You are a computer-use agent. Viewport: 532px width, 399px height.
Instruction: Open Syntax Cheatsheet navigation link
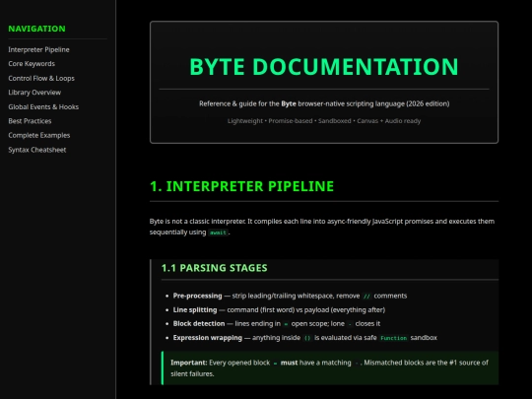click(x=37, y=150)
